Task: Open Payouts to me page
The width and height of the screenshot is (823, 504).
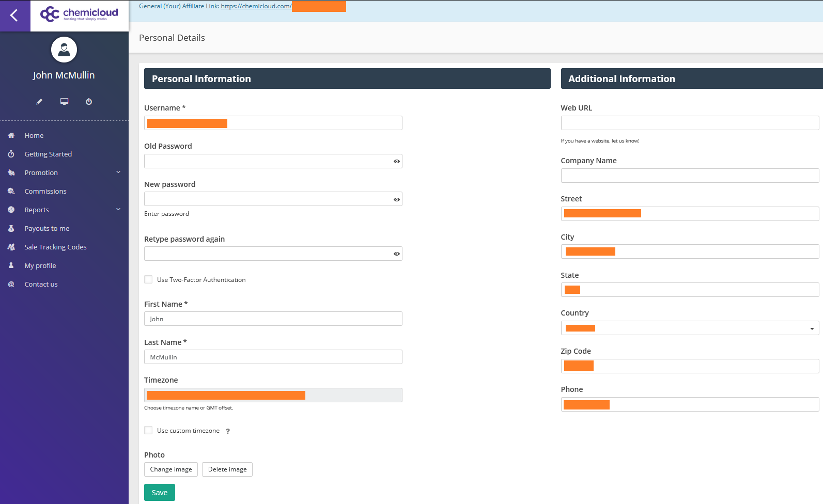Action: pyautogui.click(x=47, y=228)
